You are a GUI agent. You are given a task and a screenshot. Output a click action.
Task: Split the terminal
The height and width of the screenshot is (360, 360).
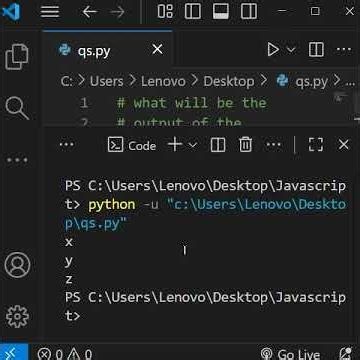coord(218,145)
